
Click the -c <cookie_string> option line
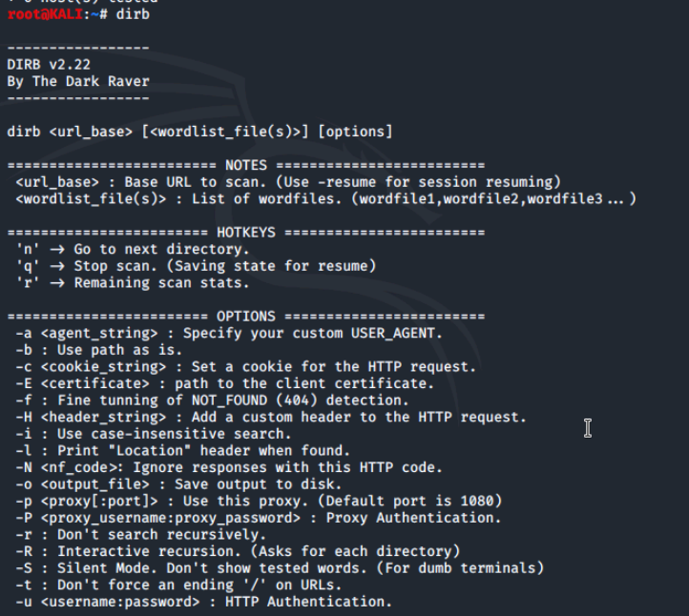click(246, 366)
